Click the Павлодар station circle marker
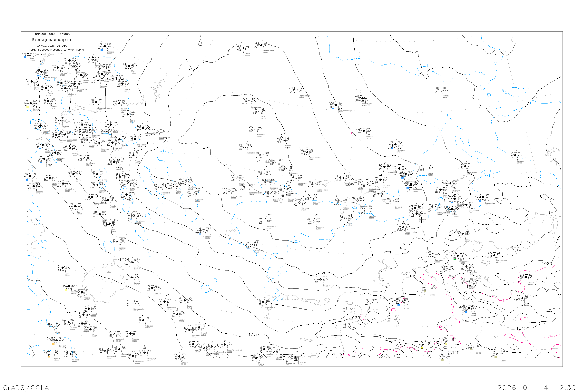 click(x=314, y=221)
